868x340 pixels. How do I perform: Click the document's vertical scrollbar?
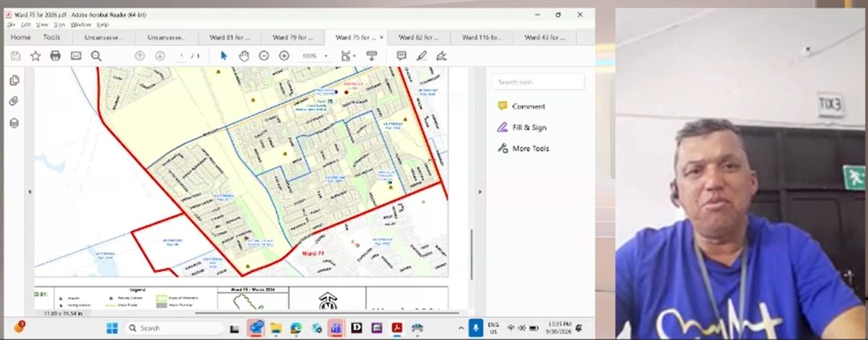[x=472, y=255]
